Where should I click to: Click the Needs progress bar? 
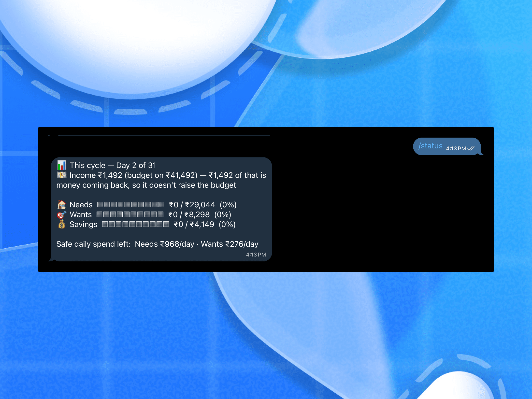pos(131,204)
